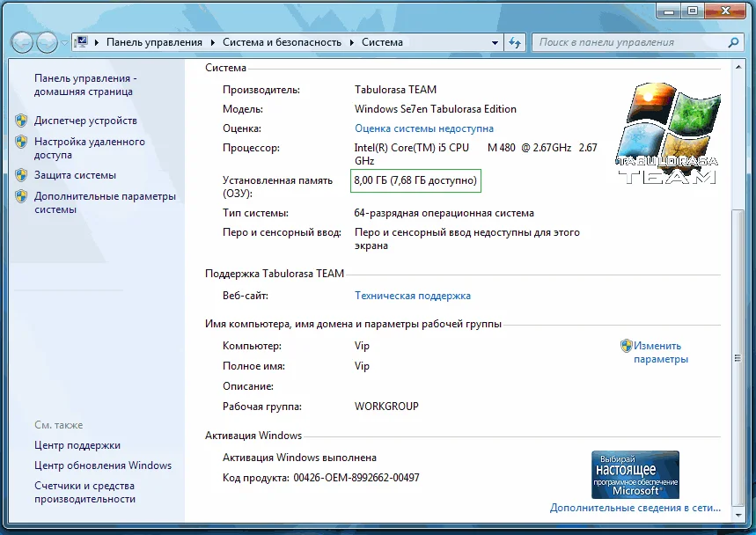Select the product code 00426-OEM-8992662-00497
Viewport: 756px width, 535px height.
(x=356, y=478)
